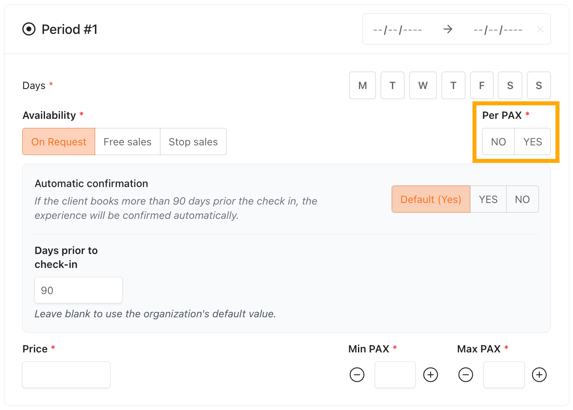Increase Max PAX with the plus icon

coord(539,375)
